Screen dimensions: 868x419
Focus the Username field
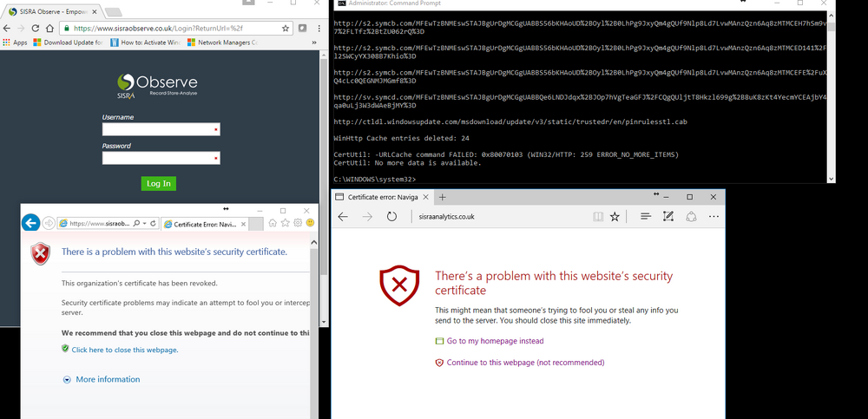tap(161, 129)
